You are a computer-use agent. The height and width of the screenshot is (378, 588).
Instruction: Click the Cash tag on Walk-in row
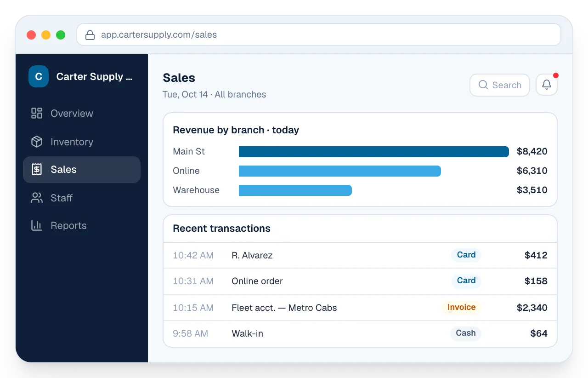pyautogui.click(x=466, y=333)
